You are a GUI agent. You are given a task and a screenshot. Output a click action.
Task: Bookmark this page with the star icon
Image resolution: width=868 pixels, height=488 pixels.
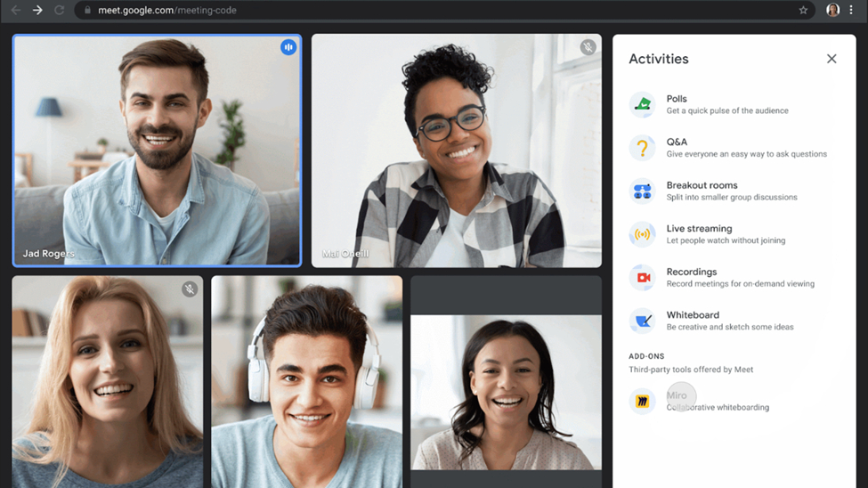point(803,10)
